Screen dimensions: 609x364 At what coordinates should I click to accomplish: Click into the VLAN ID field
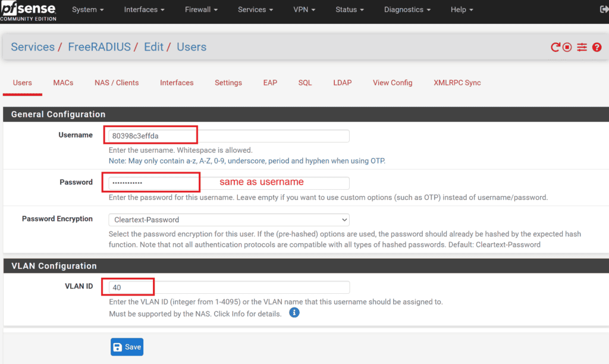[x=229, y=287]
